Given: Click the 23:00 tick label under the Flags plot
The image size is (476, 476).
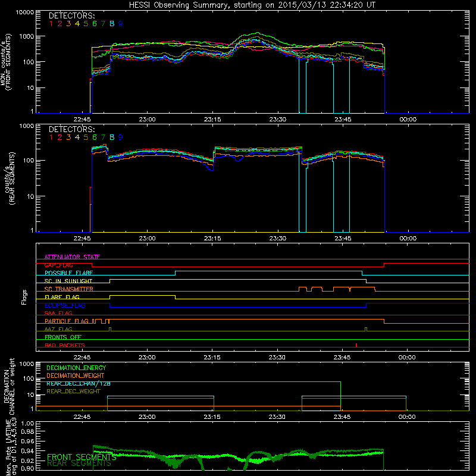Looking at the screenshot, I should click(147, 358).
